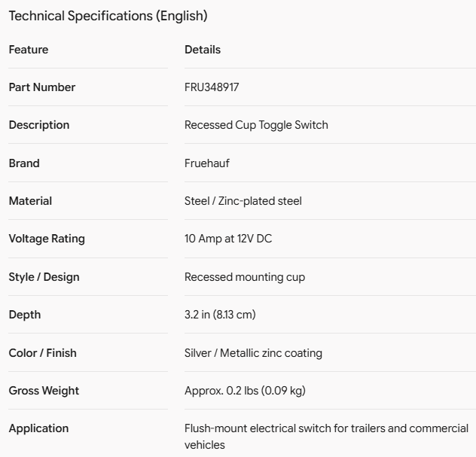Click the Approx. 0.2 lbs weight value
The width and height of the screenshot is (476, 457).
click(x=245, y=391)
